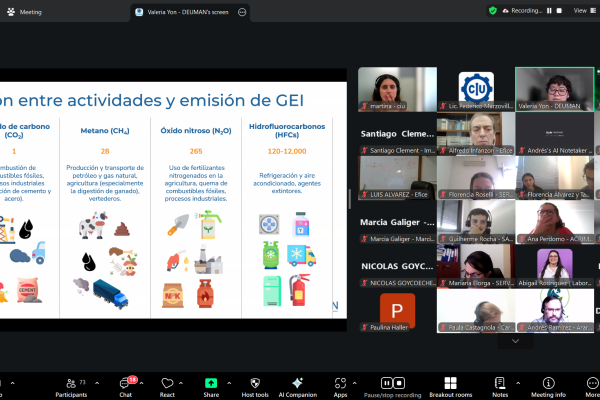Viewport: 600px width, 400px height.
Task: Open Host tools shield
Action: 255,388
